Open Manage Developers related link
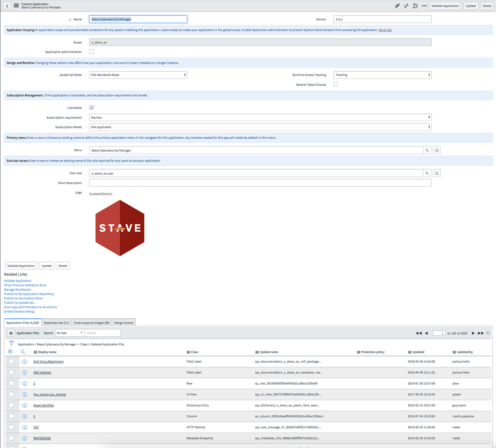Screen dimensions: 496x448 pos(18,290)
